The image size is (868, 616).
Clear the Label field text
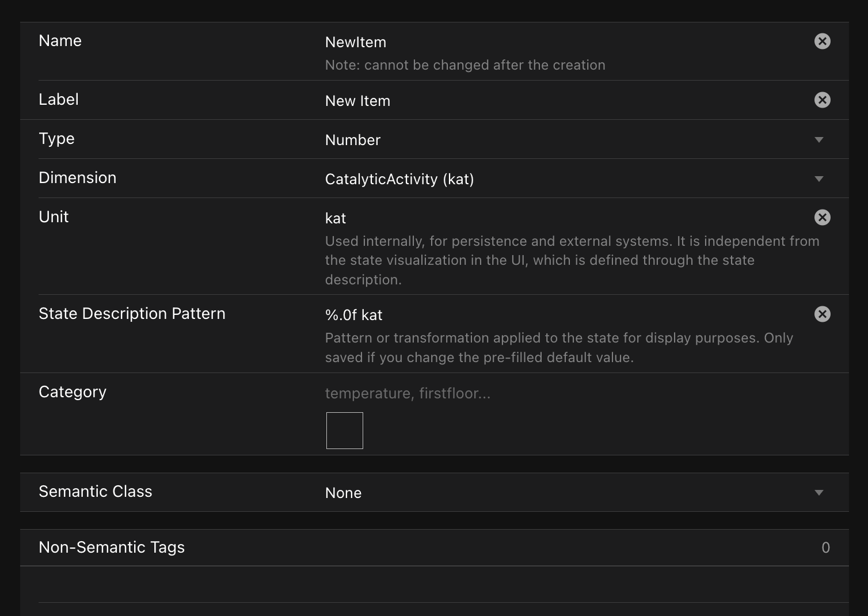click(x=822, y=100)
